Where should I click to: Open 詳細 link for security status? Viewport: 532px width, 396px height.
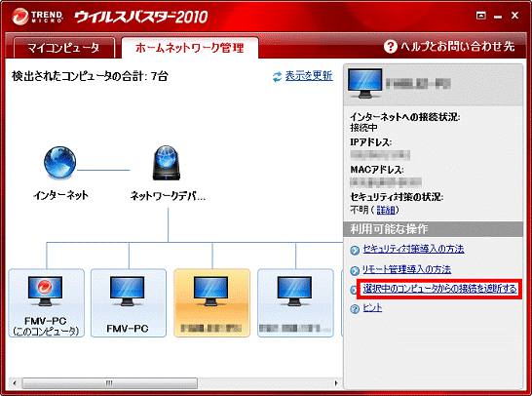click(x=386, y=211)
